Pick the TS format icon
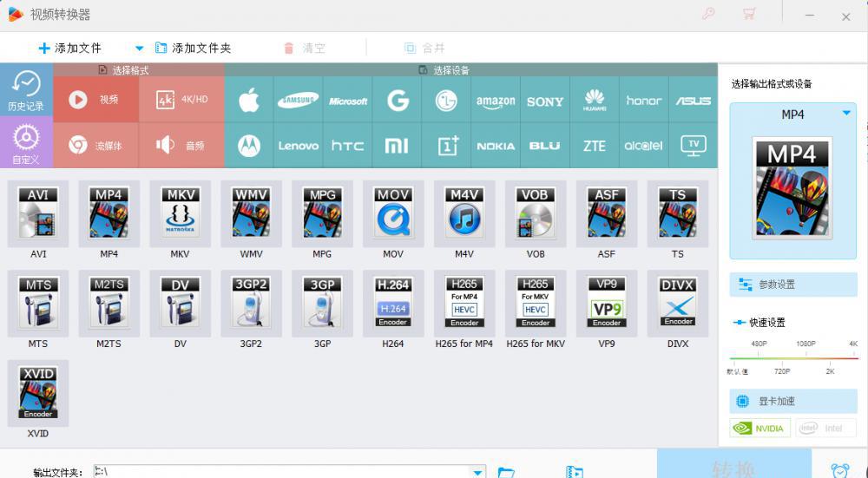The width and height of the screenshot is (868, 478). [x=678, y=213]
